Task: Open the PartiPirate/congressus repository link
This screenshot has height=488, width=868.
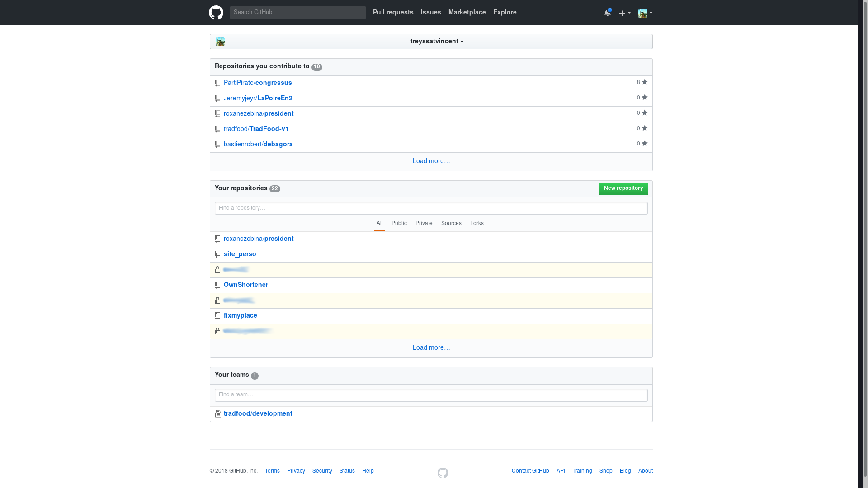Action: 258,83
